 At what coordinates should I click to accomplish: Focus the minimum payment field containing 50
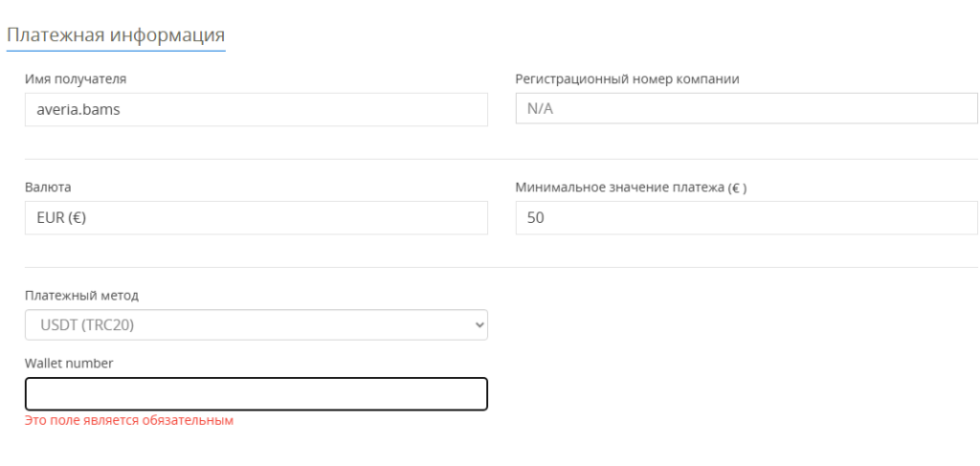[746, 218]
